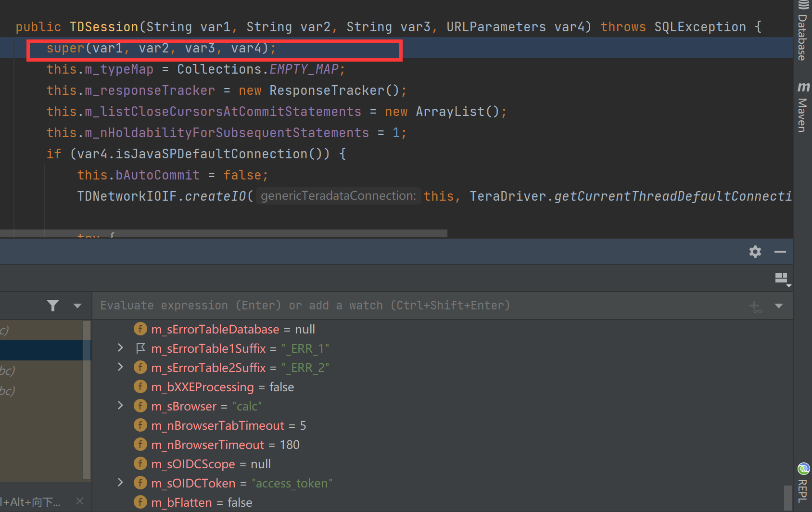Select the m_bFlatten = false variable

[x=202, y=502]
